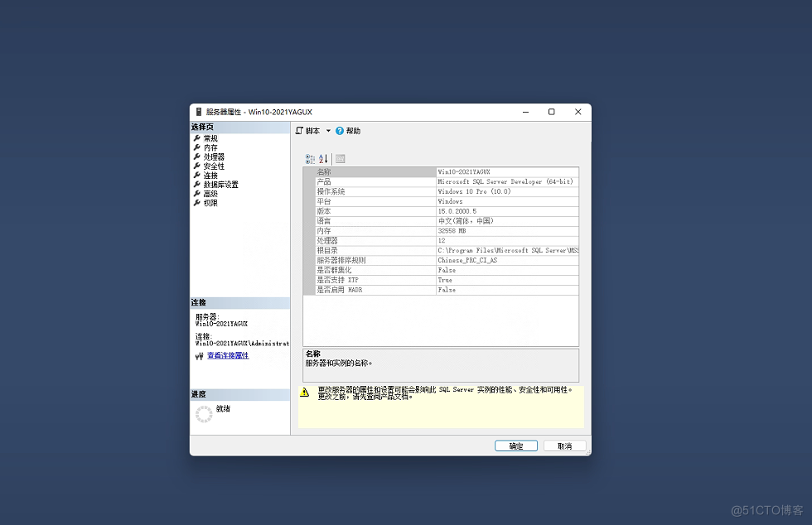
Task: Confirm with the 确定 button
Action: 515,446
